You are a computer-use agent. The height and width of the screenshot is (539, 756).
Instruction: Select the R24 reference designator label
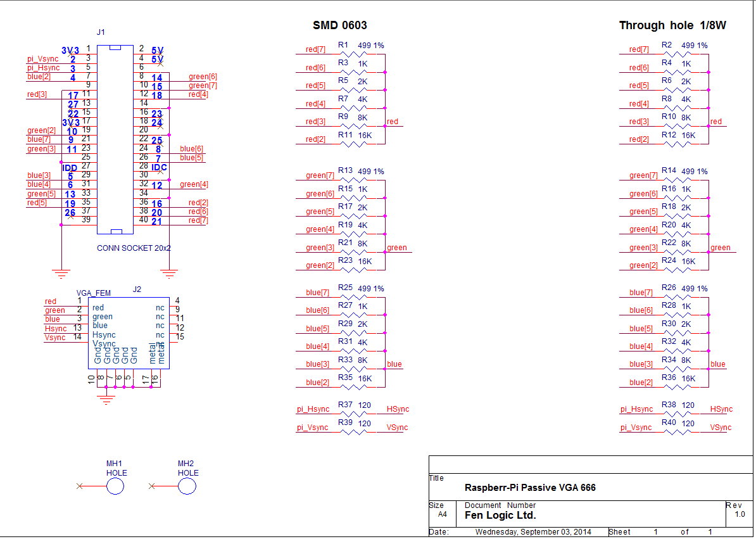(669, 260)
